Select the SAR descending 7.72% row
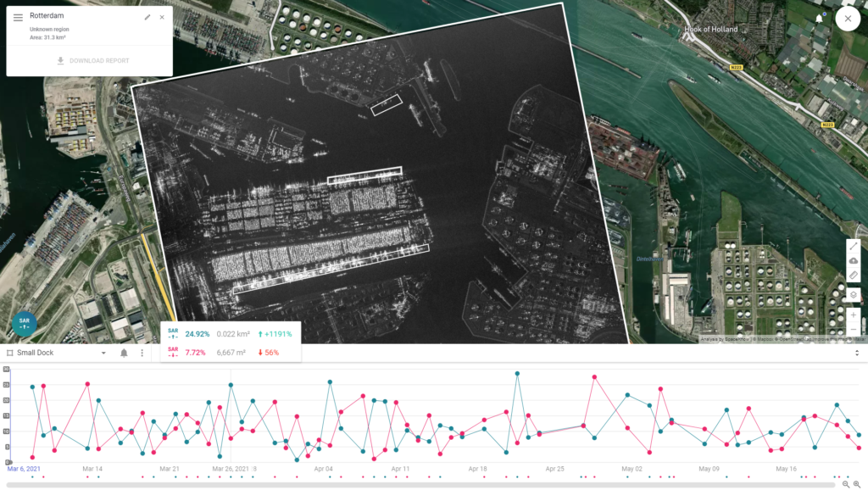Image resolution: width=868 pixels, height=490 pixels. click(x=231, y=352)
